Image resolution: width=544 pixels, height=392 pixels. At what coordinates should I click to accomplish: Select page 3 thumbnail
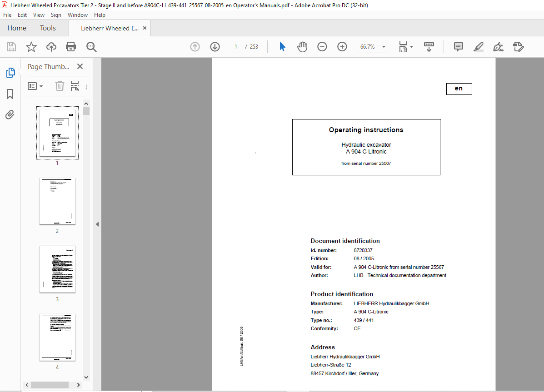click(x=58, y=269)
